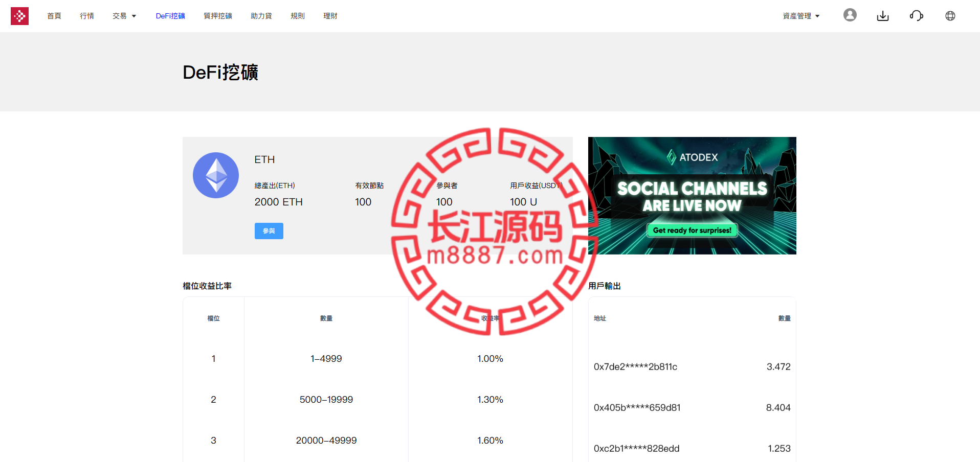Image resolution: width=980 pixels, height=462 pixels.
Task: Select the DeFi挖礦 nav item
Action: [x=170, y=16]
